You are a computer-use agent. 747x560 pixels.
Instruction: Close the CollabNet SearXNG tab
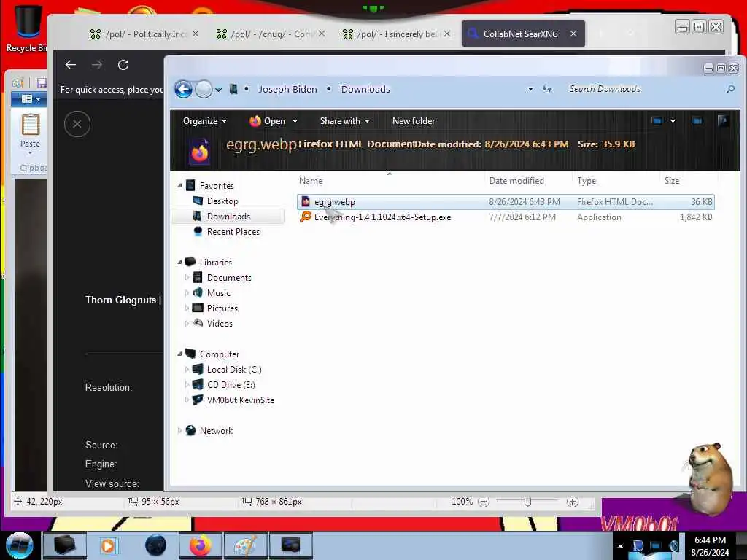point(573,34)
